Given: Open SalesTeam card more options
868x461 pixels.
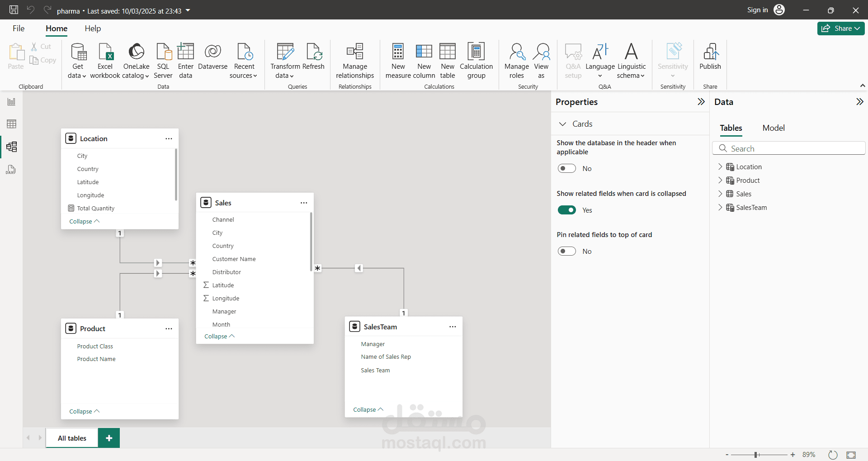Looking at the screenshot, I should tap(453, 327).
